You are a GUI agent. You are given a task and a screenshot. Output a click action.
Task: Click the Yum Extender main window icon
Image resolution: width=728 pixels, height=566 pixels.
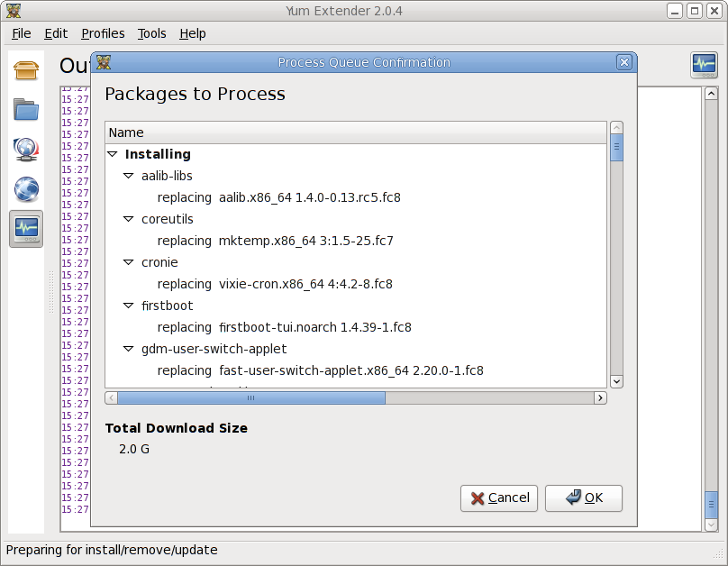(x=13, y=11)
